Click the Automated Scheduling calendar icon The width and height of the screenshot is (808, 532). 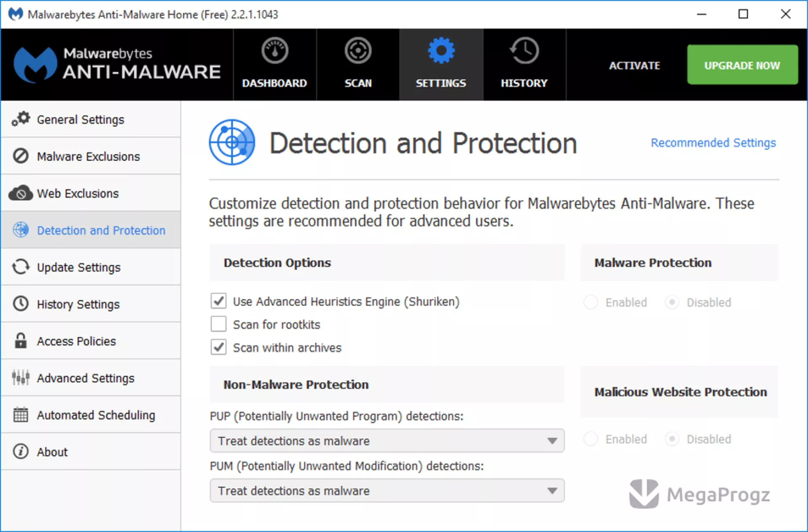coord(21,415)
